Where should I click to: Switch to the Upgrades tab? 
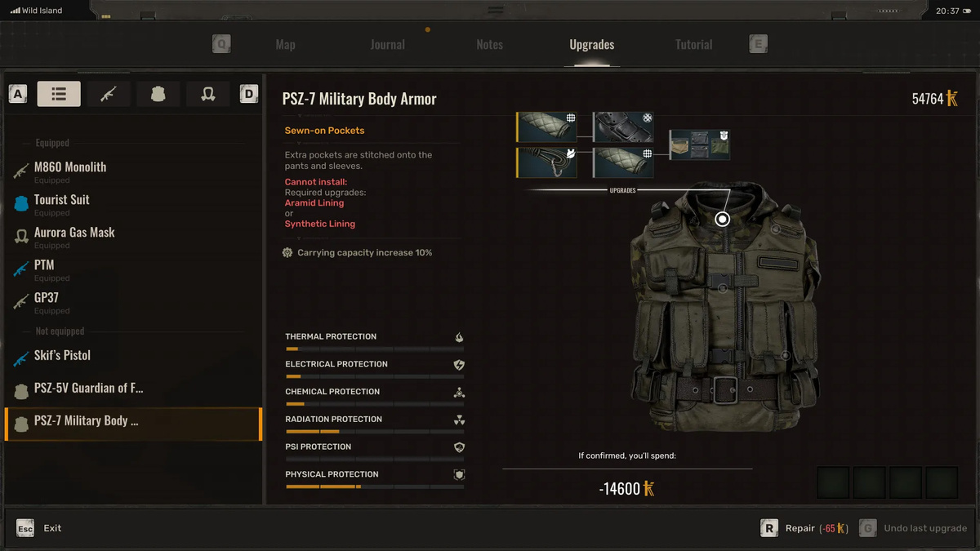tap(592, 45)
